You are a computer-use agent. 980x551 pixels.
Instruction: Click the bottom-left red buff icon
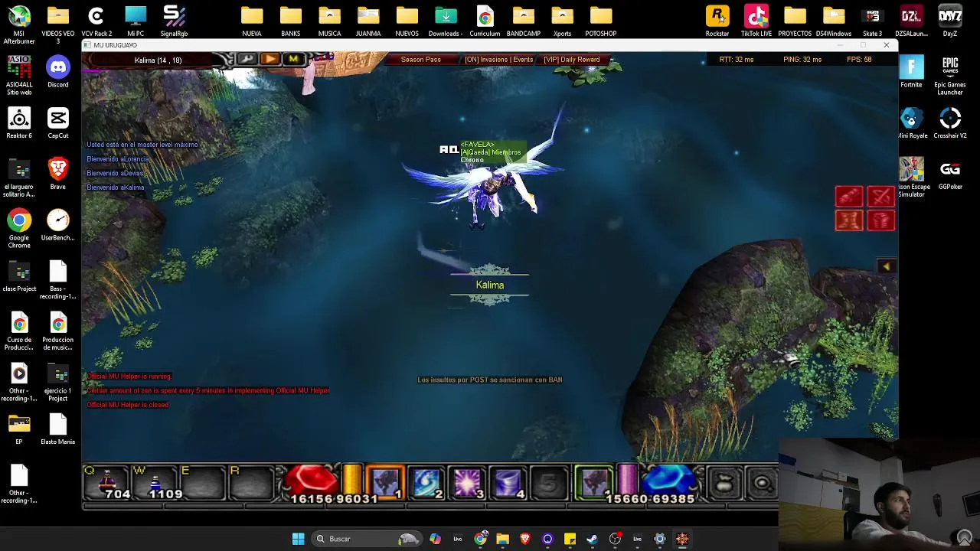848,220
